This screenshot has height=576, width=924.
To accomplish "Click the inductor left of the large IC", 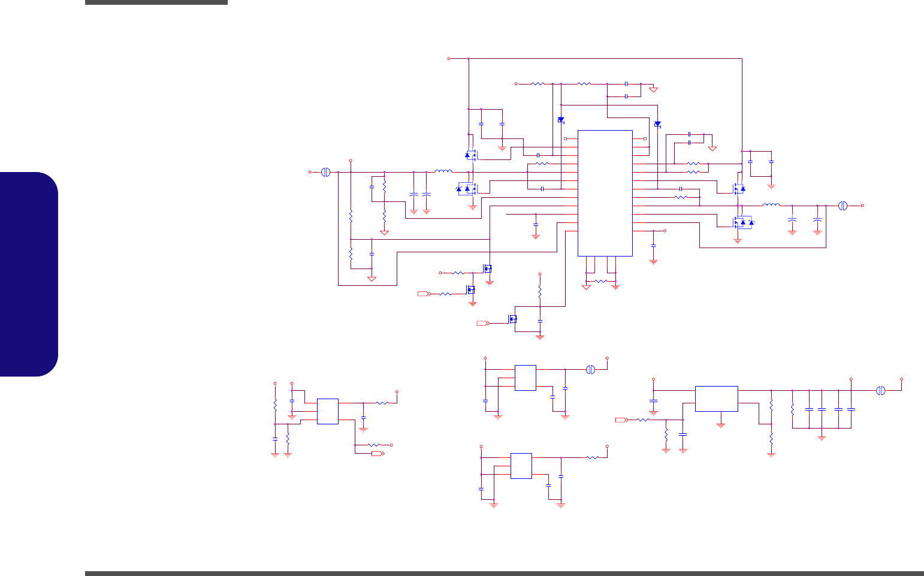I will (443, 172).
